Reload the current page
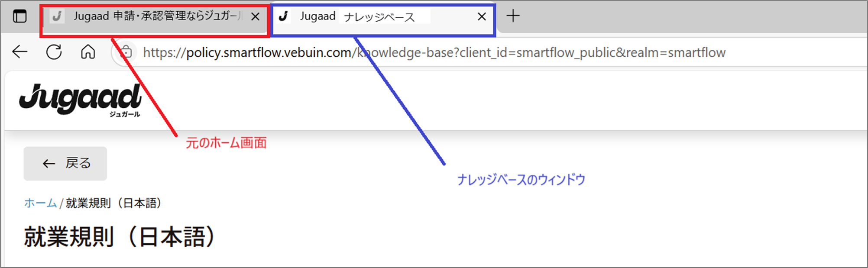Screen dimensions: 868x268 tap(54, 52)
